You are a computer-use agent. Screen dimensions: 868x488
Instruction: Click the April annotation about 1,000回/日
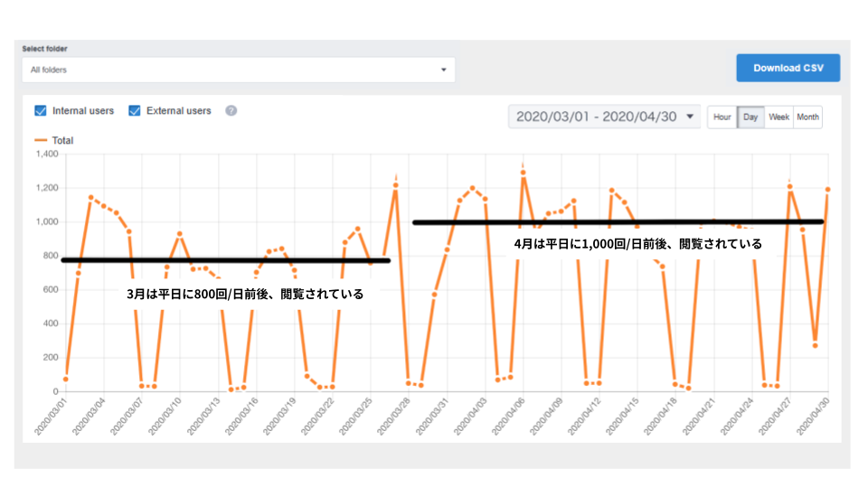point(637,243)
